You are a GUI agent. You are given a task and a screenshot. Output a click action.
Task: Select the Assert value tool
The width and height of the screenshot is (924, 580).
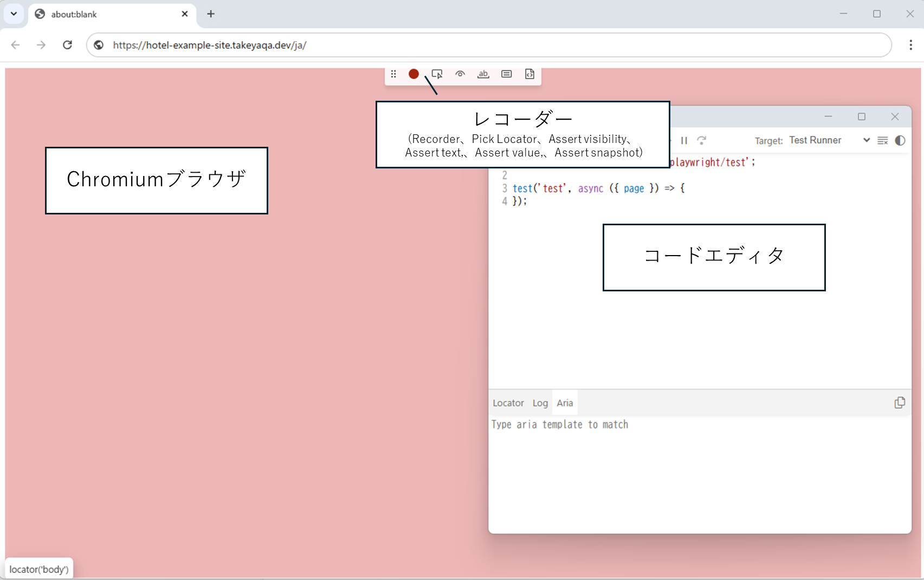click(x=507, y=74)
